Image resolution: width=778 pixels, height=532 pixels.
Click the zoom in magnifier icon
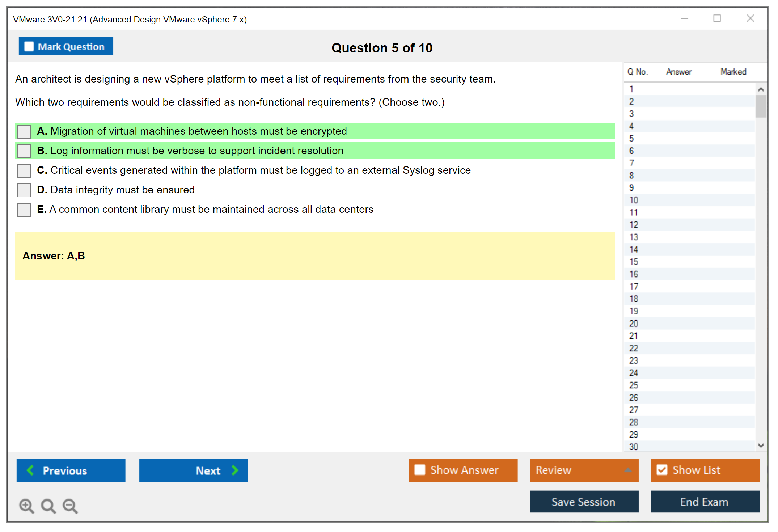point(26,506)
